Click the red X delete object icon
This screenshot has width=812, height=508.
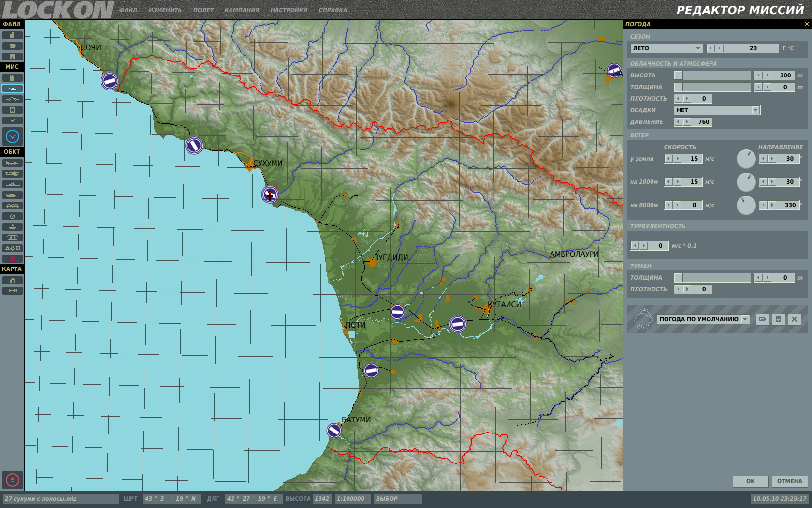[x=13, y=259]
